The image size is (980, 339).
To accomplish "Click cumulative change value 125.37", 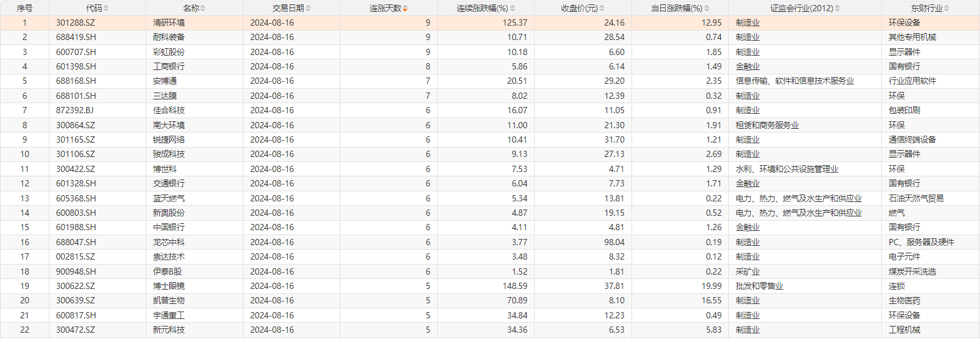I will pyautogui.click(x=515, y=23).
